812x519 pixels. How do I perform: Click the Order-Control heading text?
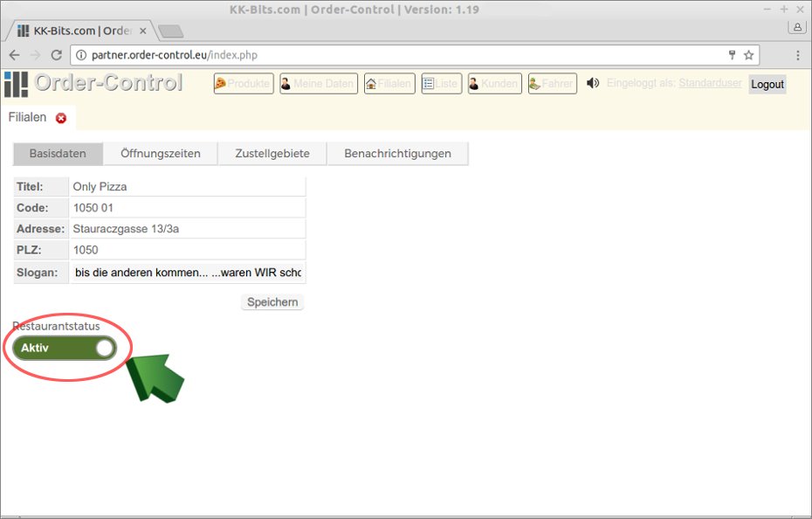click(x=109, y=82)
